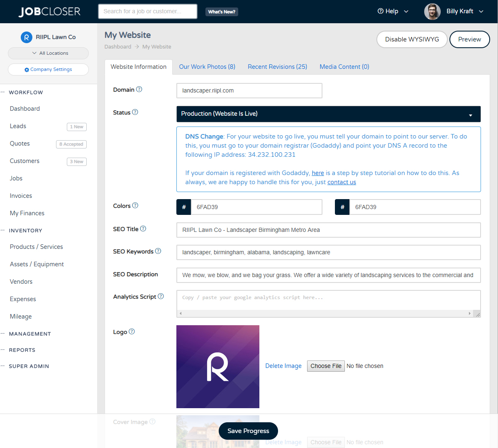
Task: Click the first 6FAD39 color hash swatch
Action: tap(183, 207)
